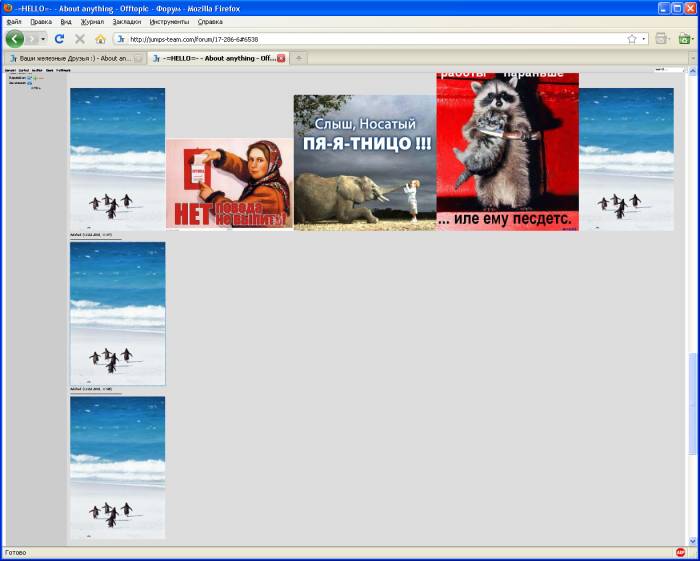Click the Adblock Plus status bar icon
This screenshot has height=561, width=700.
(680, 552)
